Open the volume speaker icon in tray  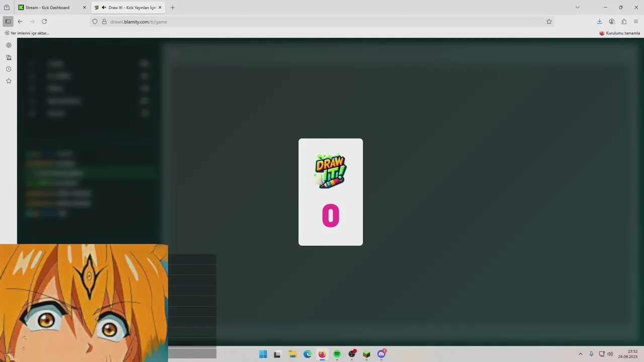(610, 354)
